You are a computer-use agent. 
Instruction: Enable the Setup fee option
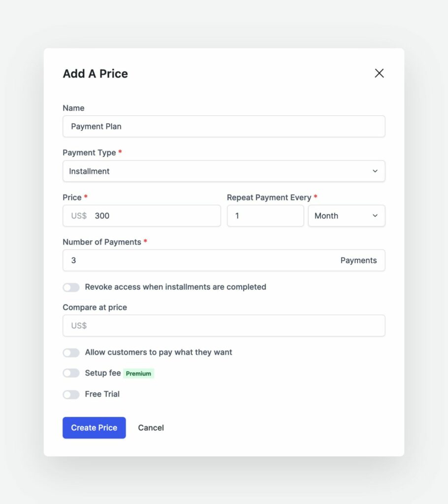71,373
